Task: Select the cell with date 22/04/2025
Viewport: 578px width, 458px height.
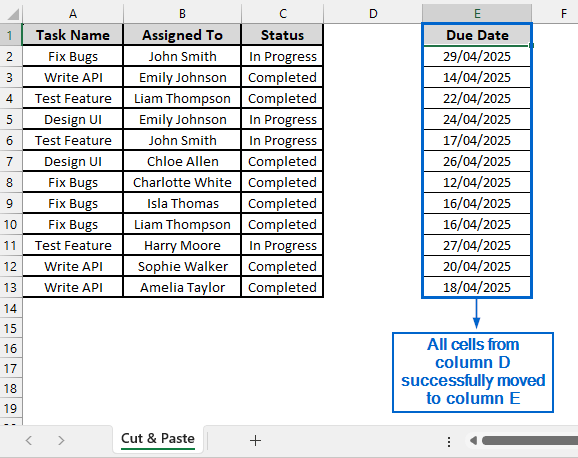Action: click(x=477, y=98)
